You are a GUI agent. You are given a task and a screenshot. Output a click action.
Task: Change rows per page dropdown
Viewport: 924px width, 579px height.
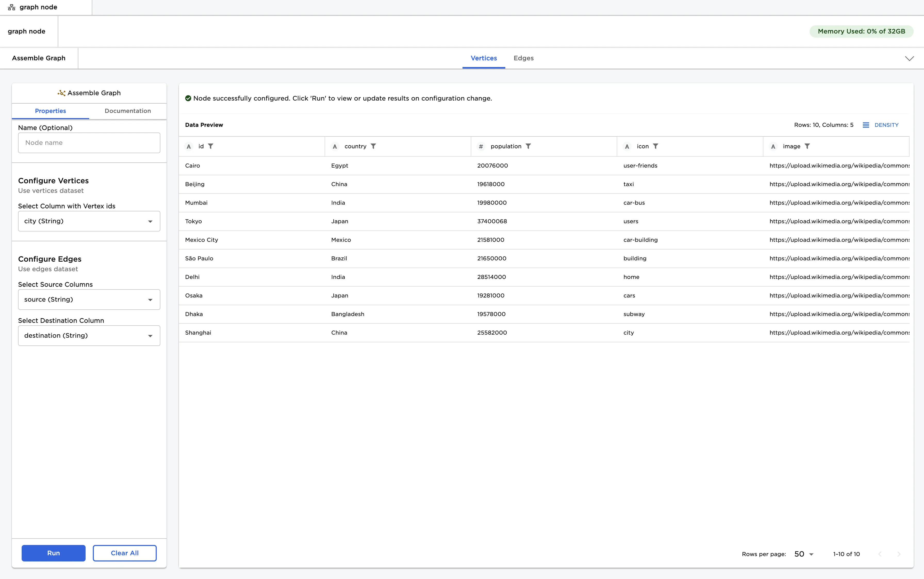click(x=804, y=554)
